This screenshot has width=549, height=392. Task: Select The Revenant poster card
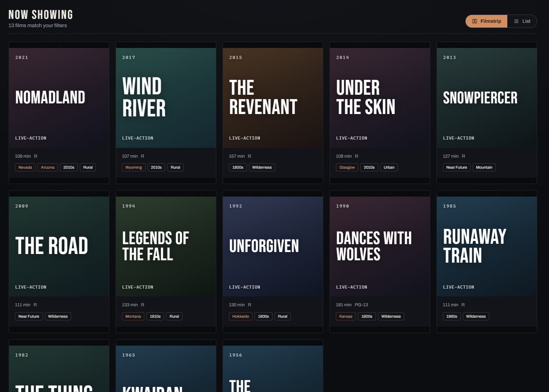(273, 98)
